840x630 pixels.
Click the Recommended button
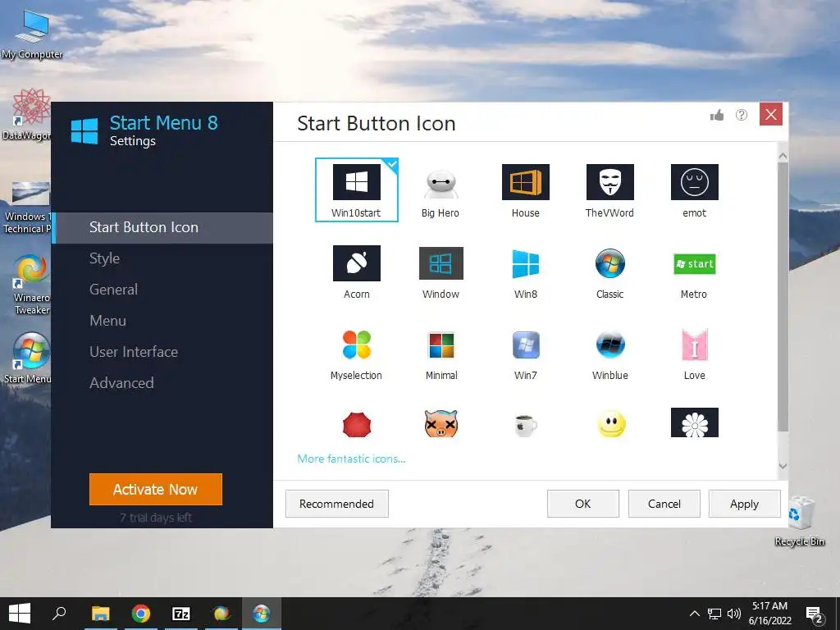click(336, 504)
